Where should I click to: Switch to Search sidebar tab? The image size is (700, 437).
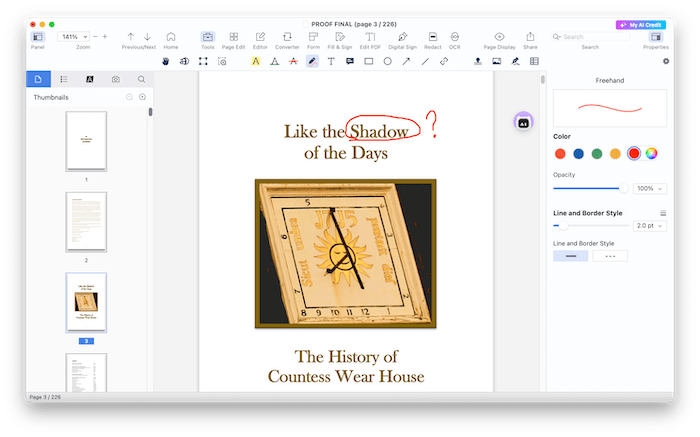141,79
